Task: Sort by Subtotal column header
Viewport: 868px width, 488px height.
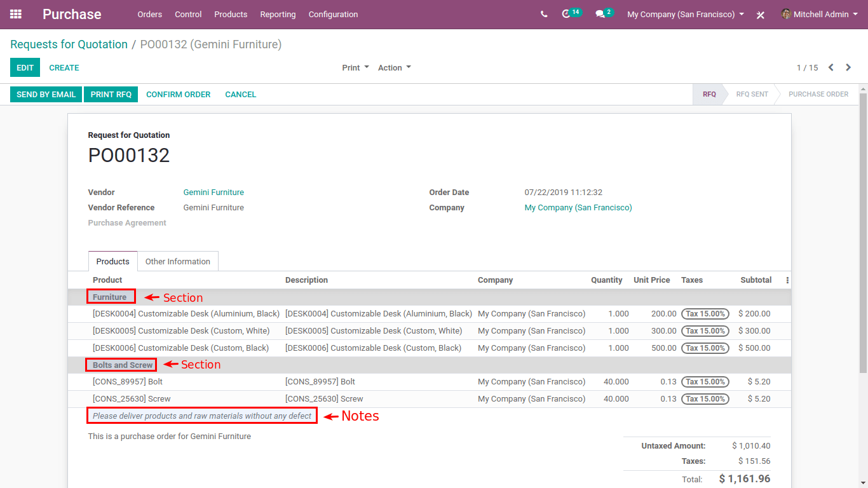Action: click(x=756, y=280)
